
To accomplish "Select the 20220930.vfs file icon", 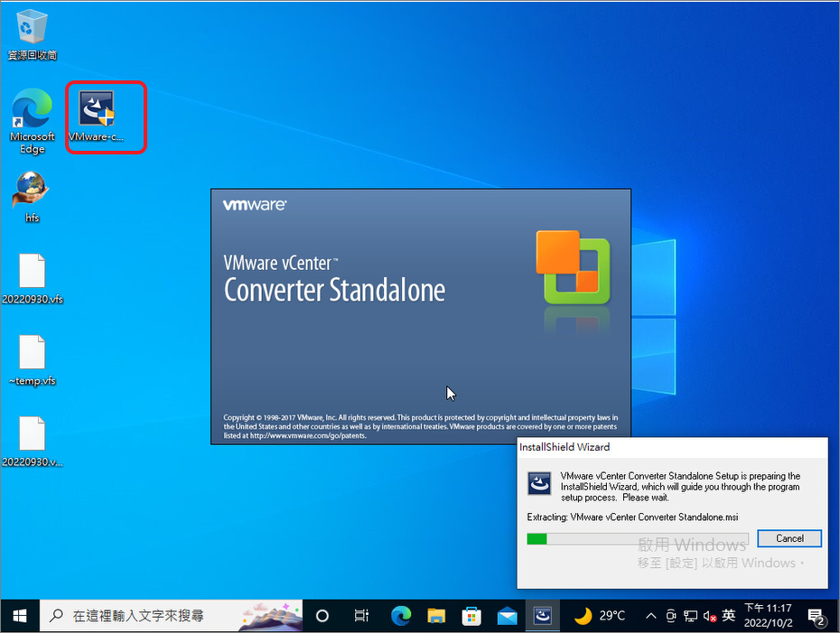I will tap(33, 278).
